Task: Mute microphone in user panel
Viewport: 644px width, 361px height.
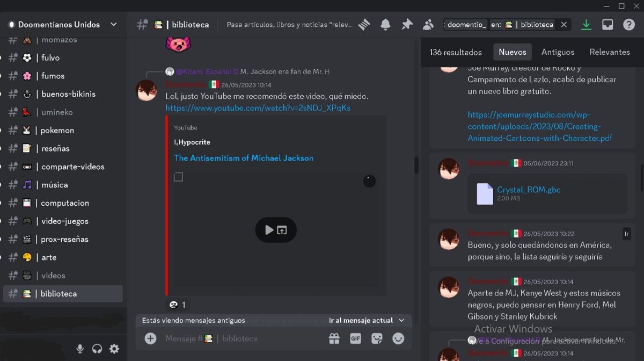Action: 80,349
